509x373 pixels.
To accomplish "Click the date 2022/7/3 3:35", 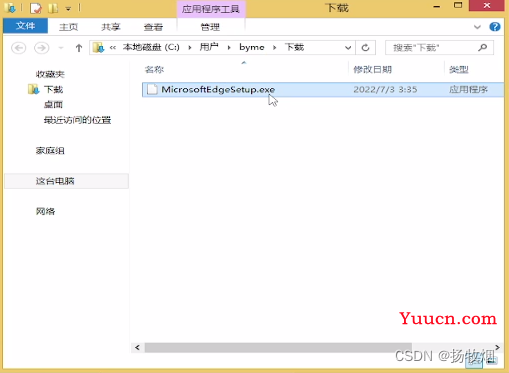I will (385, 89).
